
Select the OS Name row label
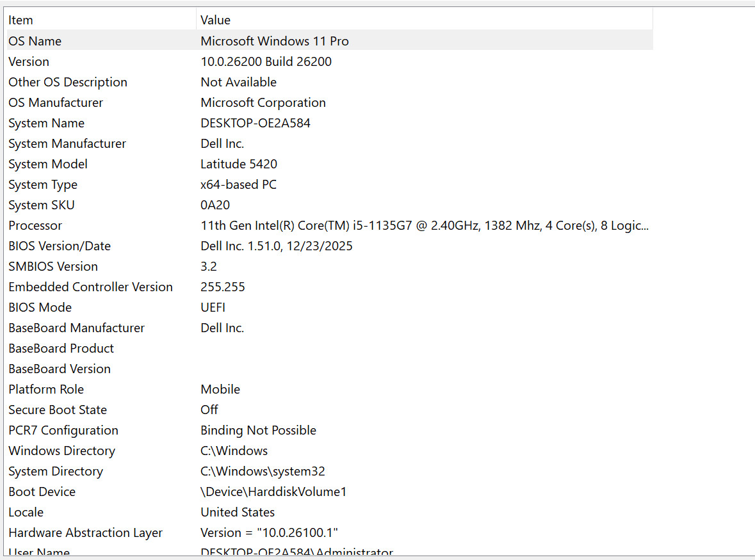pyautogui.click(x=35, y=41)
